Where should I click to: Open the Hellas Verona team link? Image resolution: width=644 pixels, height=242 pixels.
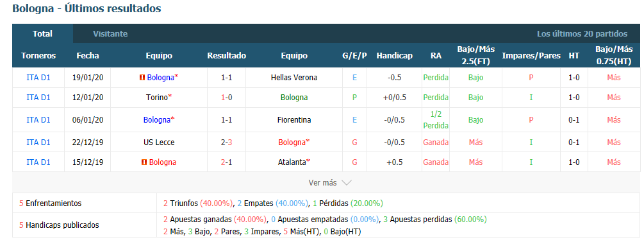click(294, 78)
